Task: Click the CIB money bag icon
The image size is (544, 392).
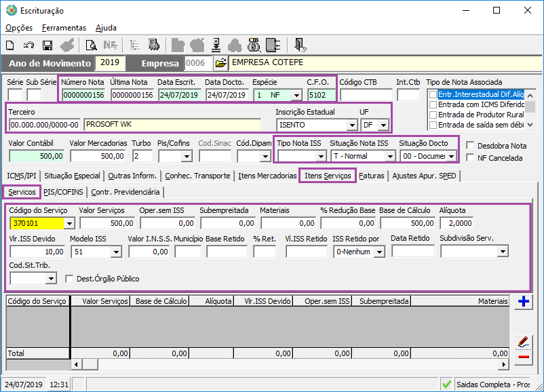Action: pyautogui.click(x=254, y=45)
